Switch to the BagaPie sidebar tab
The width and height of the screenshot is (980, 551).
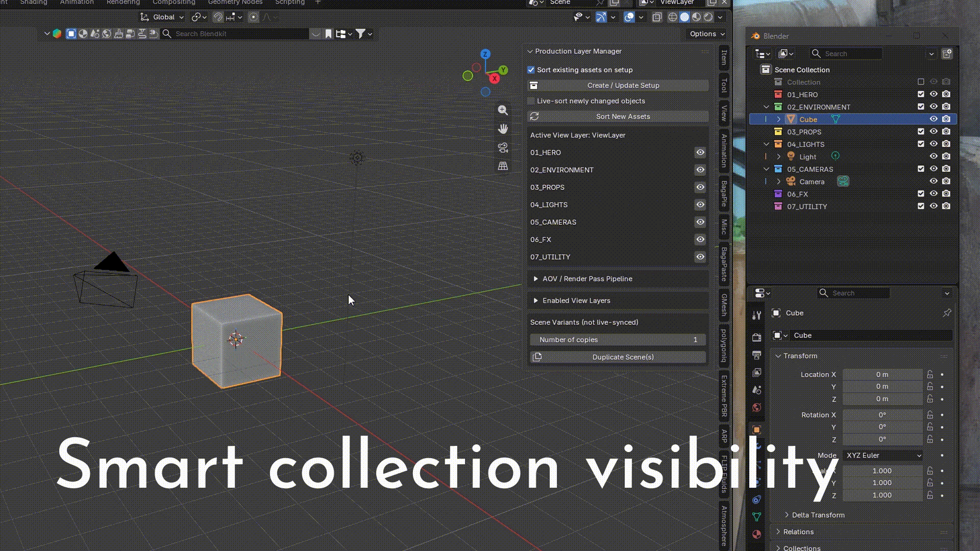click(x=724, y=194)
